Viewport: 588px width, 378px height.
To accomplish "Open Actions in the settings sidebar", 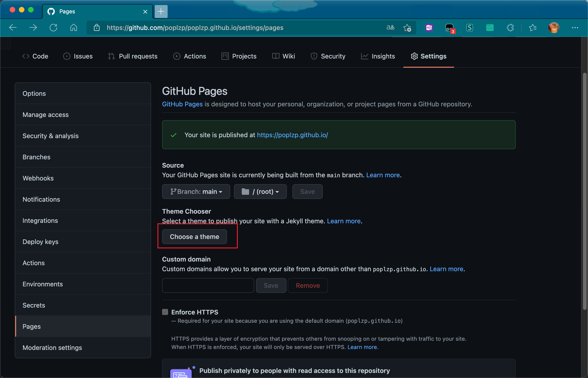I will [x=83, y=263].
